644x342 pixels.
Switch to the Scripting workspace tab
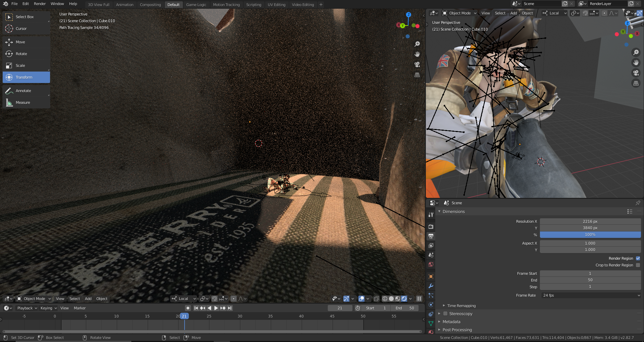[x=254, y=5]
